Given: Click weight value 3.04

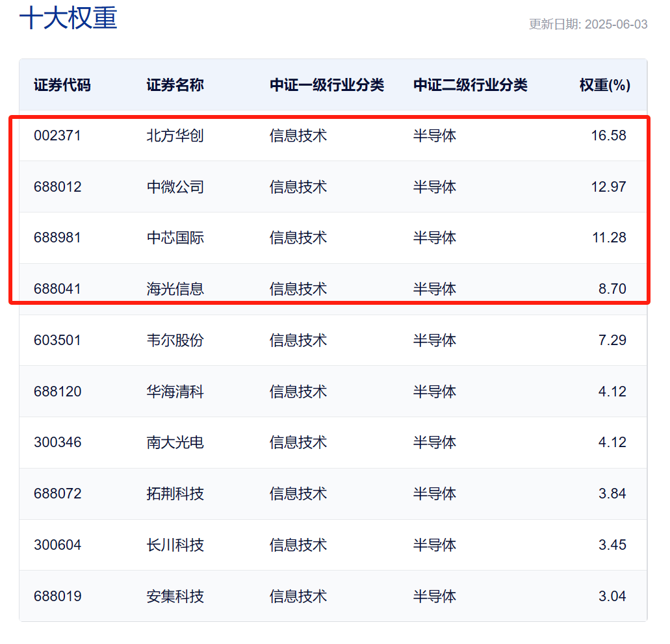Looking at the screenshot, I should [612, 596].
